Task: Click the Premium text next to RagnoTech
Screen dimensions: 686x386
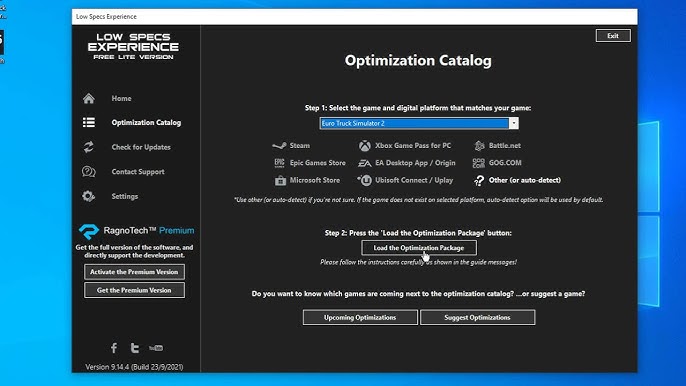Action: coord(177,231)
